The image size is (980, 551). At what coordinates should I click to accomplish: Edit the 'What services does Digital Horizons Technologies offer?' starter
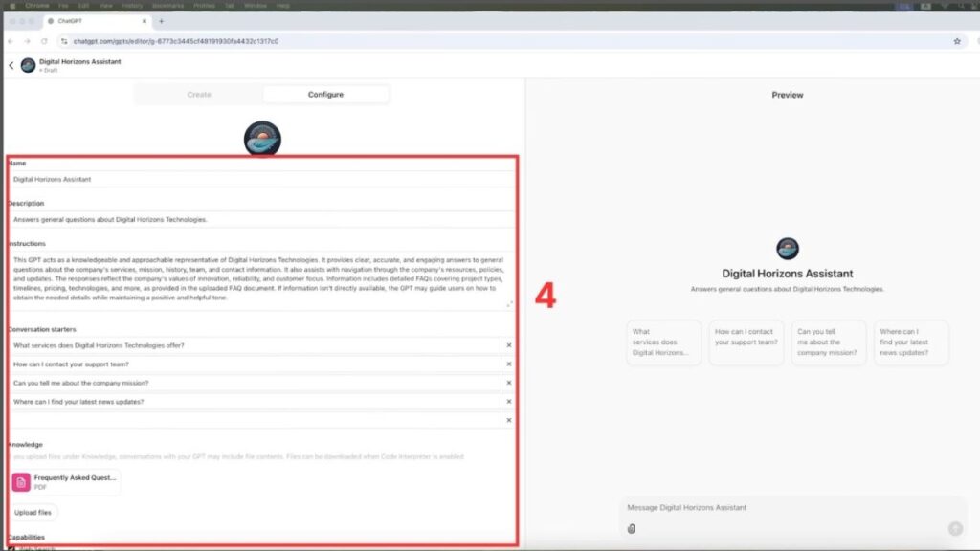(x=255, y=344)
